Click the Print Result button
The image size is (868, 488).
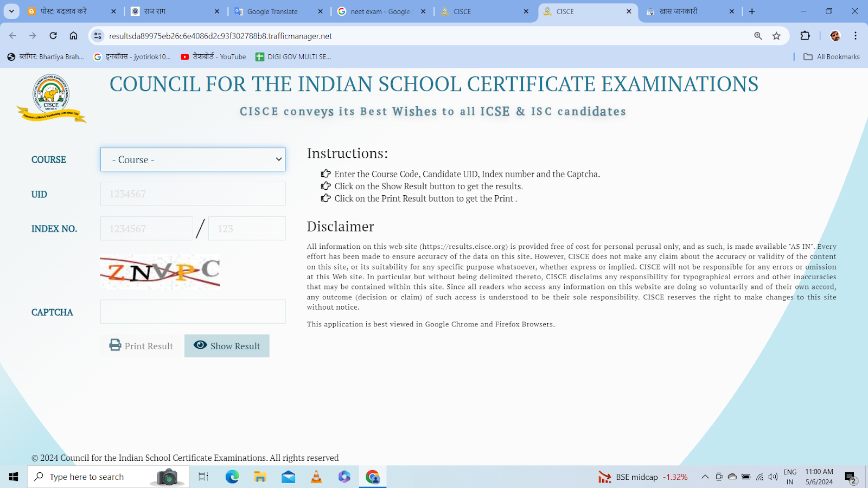click(x=142, y=346)
